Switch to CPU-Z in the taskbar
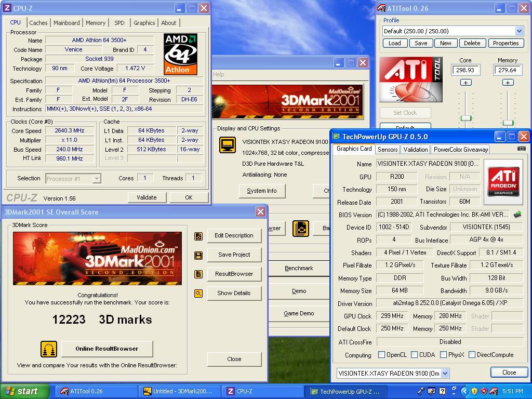 pos(263,391)
